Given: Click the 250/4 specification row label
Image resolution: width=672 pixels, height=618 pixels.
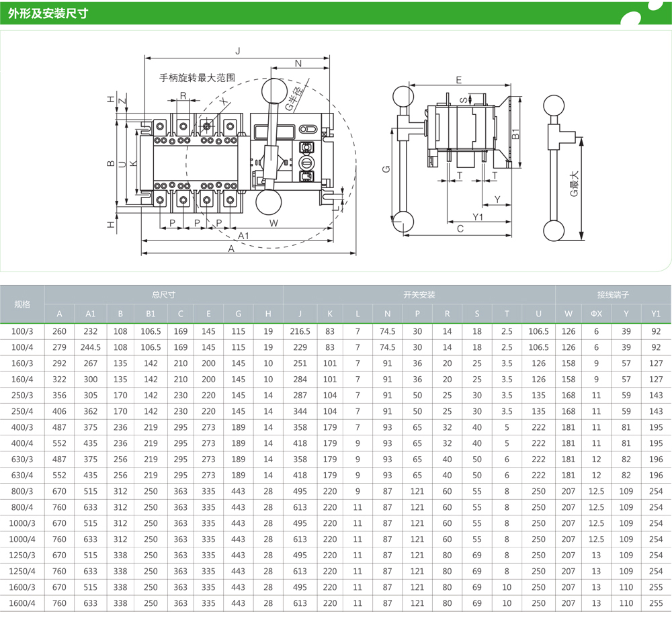Looking at the screenshot, I should (x=23, y=411).
